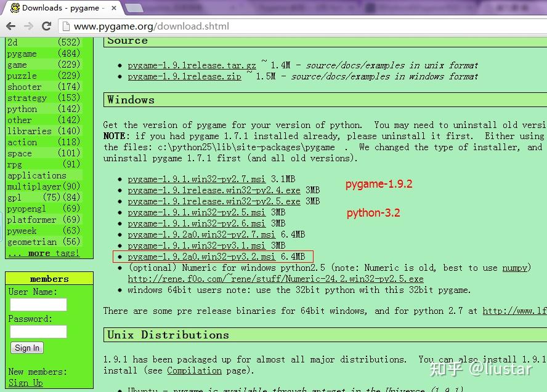Click the Sign In button
This screenshot has width=547, height=392.
click(x=26, y=348)
